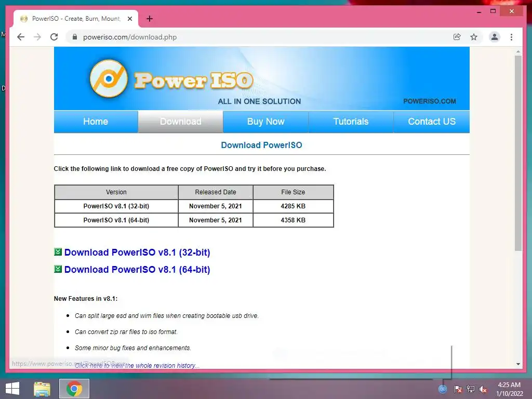Click the page vertical scrollbar thumb
This screenshot has width=532, height=399.
[x=518, y=153]
